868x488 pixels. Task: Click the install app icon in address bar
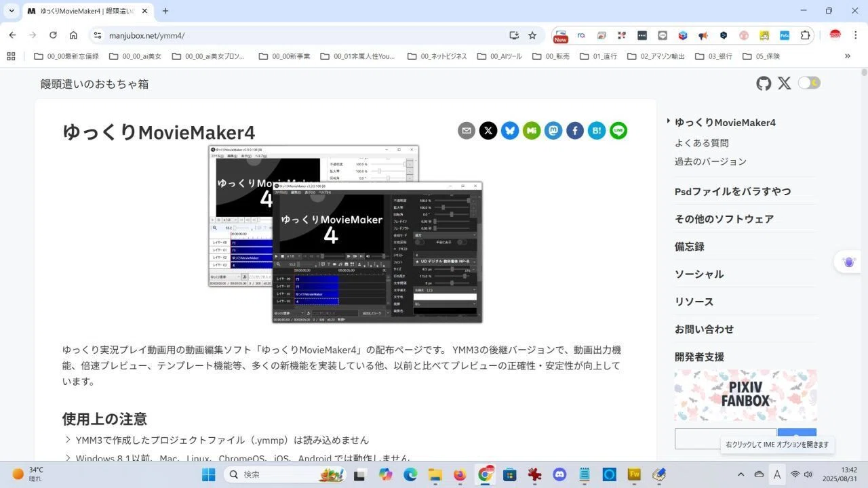pos(514,35)
